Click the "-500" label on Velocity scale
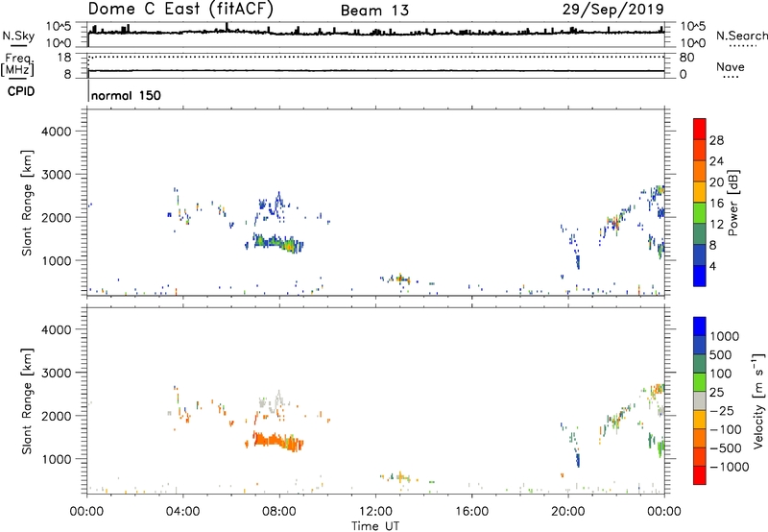Image resolution: width=768 pixels, height=532 pixels. pos(726,448)
